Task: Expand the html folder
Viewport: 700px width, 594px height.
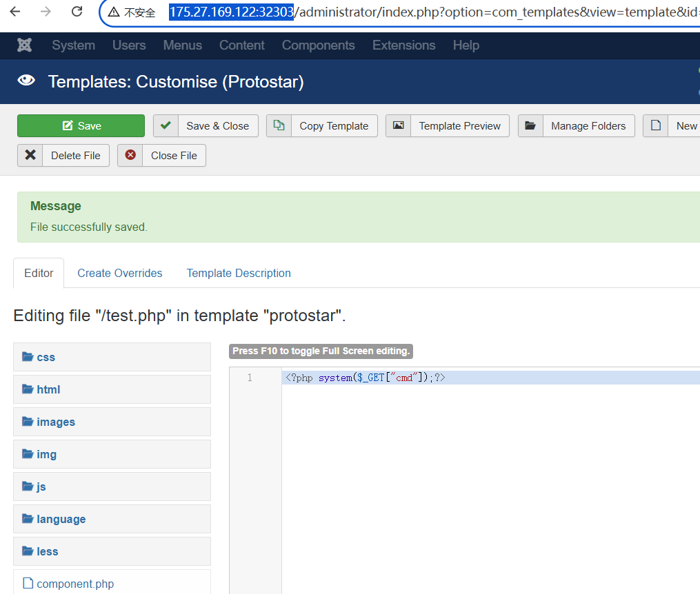Action: pos(48,389)
